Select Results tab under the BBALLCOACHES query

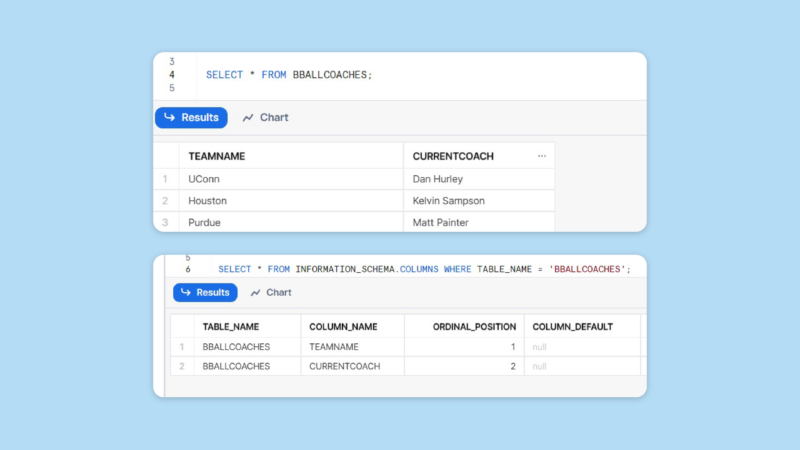click(191, 118)
